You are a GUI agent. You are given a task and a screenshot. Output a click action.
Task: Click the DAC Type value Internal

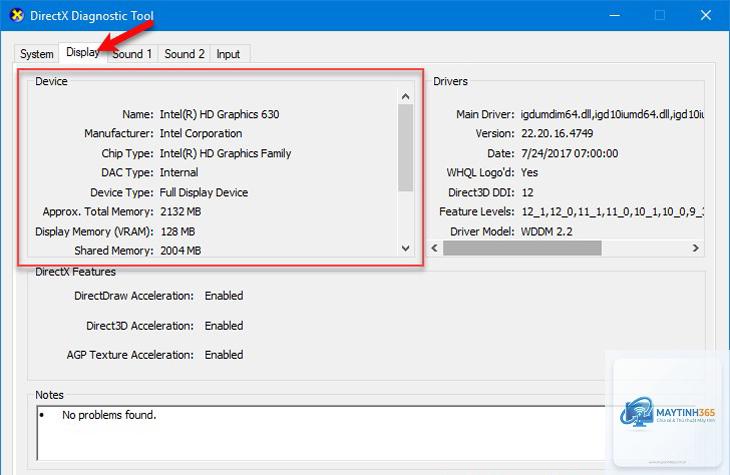[x=179, y=173]
